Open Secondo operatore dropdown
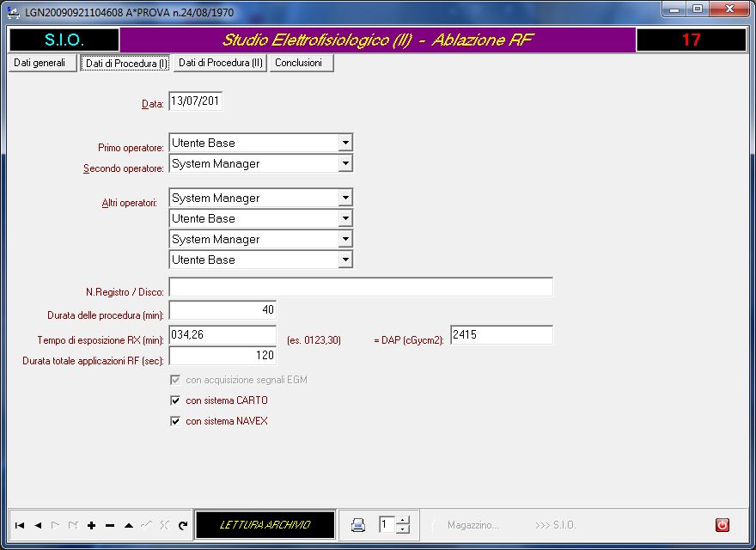Screen dimensions: 756x550 point(345,163)
